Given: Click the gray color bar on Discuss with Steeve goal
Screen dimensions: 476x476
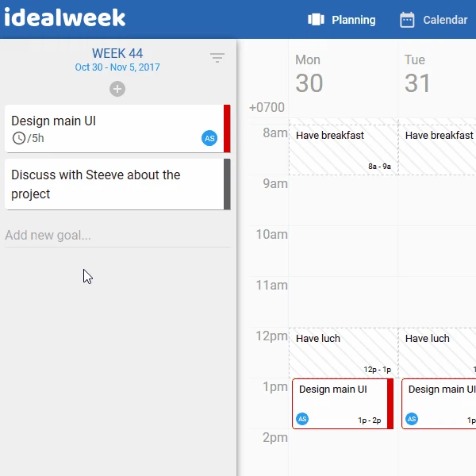Looking at the screenshot, I should [x=227, y=184].
